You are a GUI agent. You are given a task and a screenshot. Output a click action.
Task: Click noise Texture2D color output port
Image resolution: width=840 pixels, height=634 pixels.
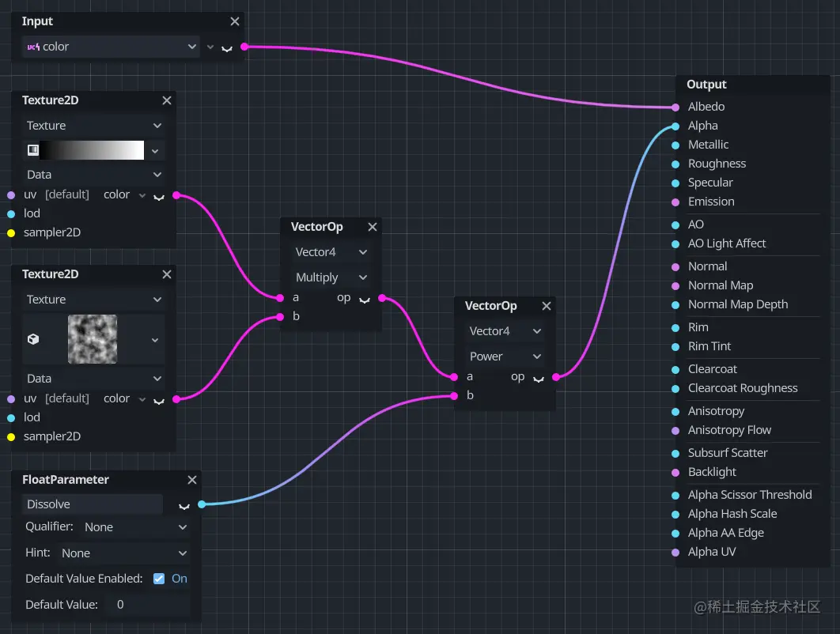click(176, 399)
